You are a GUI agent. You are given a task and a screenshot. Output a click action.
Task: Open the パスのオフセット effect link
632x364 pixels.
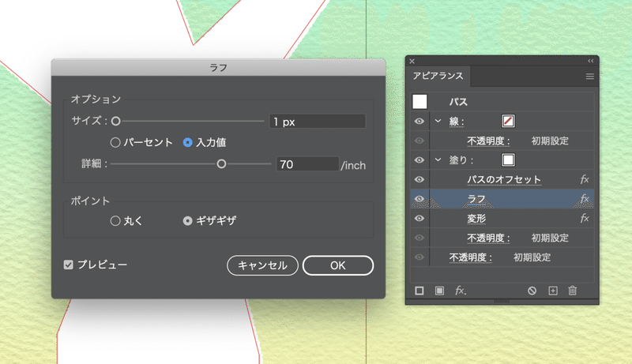504,179
